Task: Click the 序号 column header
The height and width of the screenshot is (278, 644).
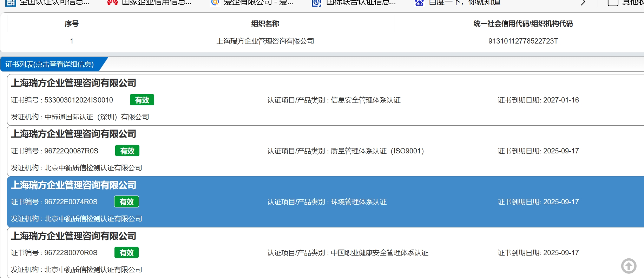Action: click(72, 24)
